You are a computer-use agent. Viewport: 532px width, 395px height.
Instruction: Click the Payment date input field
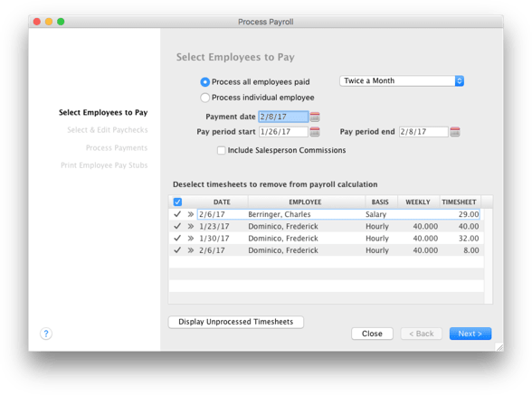pos(284,117)
